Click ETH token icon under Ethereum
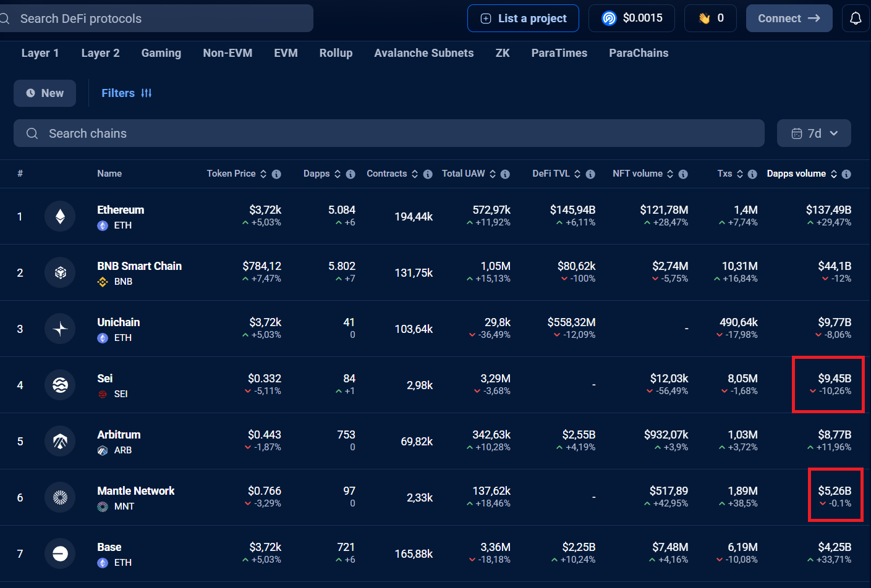Viewport: 871px width, 588px height. pos(103,225)
